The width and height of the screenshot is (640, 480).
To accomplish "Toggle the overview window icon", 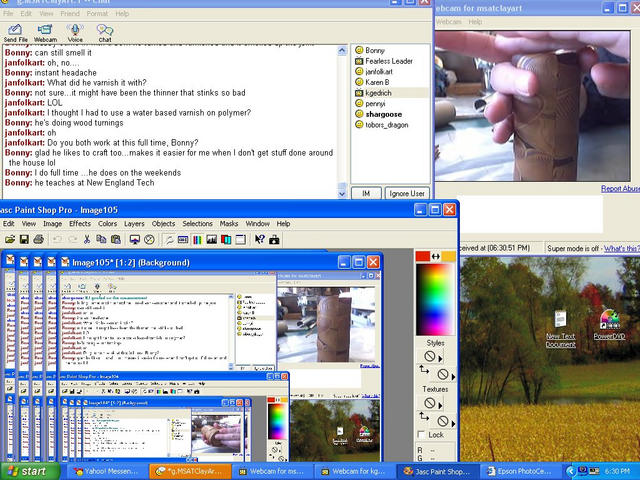I will (240, 240).
